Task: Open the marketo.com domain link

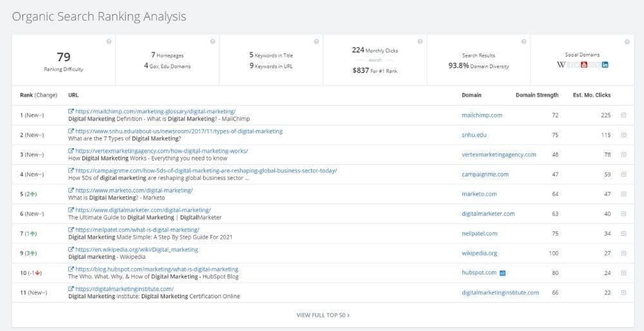Action: pyautogui.click(x=479, y=194)
